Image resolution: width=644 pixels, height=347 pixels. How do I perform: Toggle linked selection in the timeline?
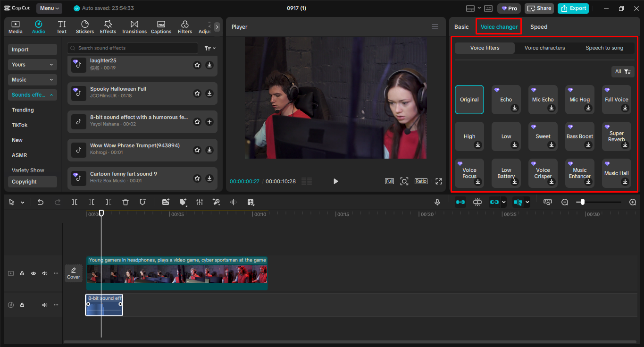[494, 202]
